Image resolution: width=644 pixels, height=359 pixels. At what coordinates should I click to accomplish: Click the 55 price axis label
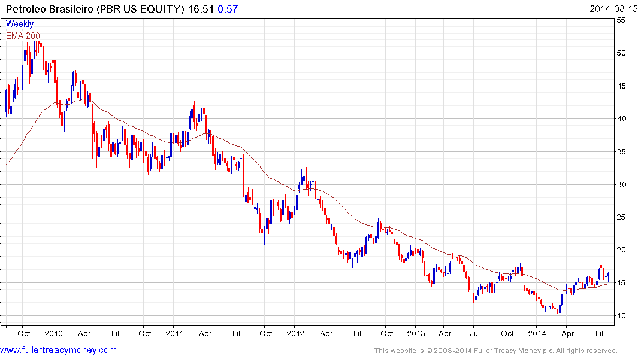point(621,20)
